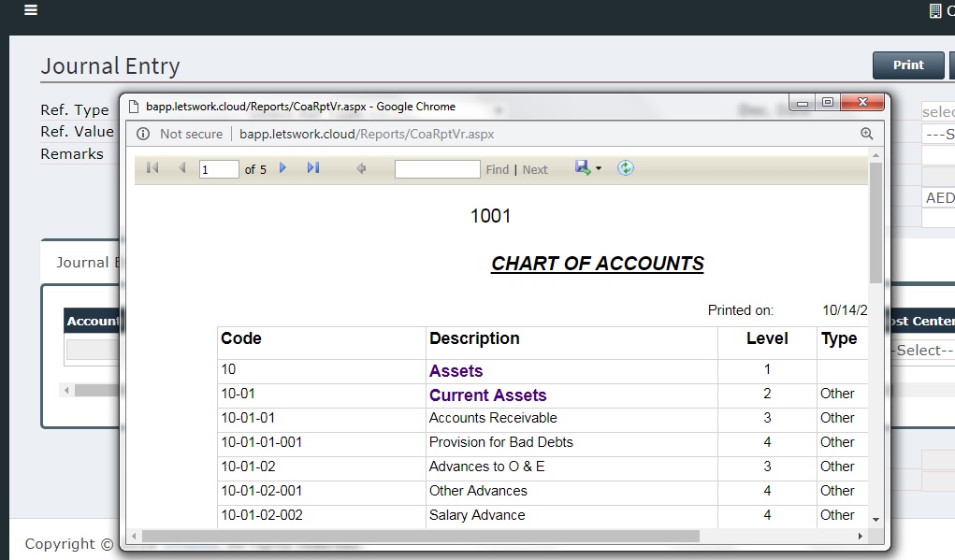Open the export save dropdown

click(588, 168)
